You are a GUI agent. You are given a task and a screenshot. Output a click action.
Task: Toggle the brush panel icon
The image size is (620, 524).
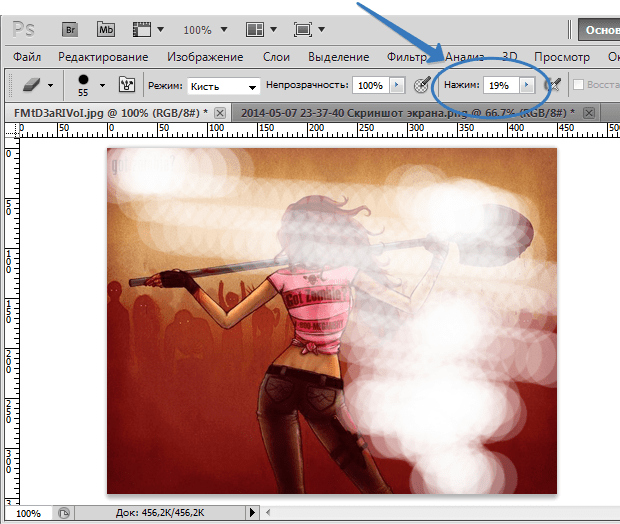pyautogui.click(x=127, y=85)
